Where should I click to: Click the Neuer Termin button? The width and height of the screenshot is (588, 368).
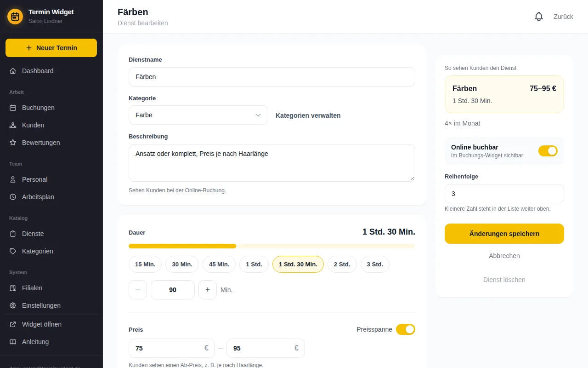coord(51,48)
